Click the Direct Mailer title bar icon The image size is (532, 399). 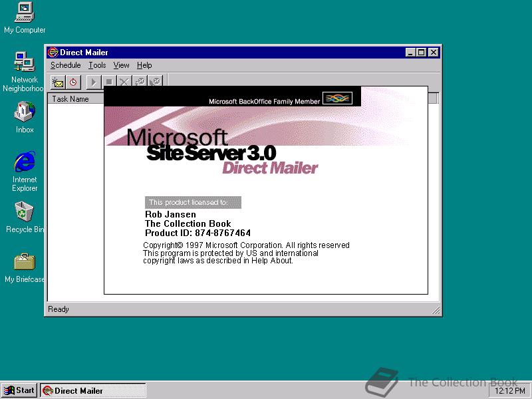(x=53, y=53)
